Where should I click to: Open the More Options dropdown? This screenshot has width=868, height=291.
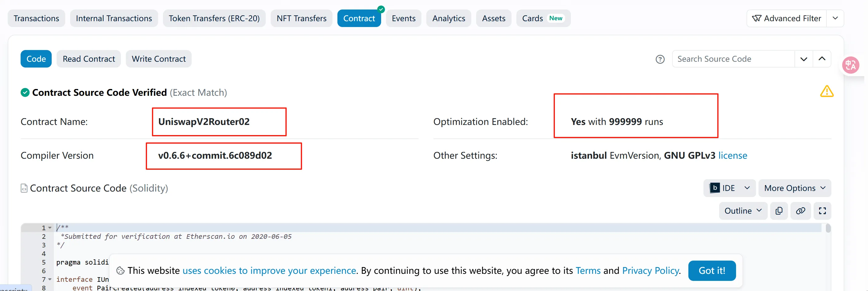pyautogui.click(x=794, y=188)
